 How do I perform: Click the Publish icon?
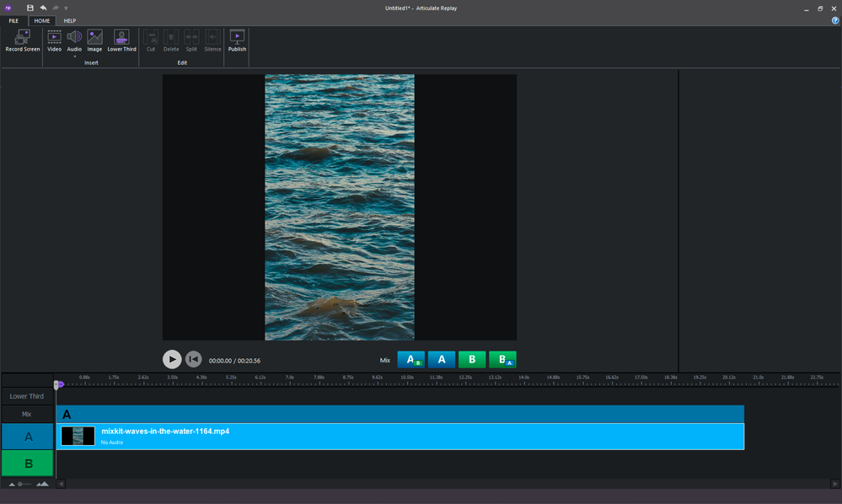(x=237, y=38)
